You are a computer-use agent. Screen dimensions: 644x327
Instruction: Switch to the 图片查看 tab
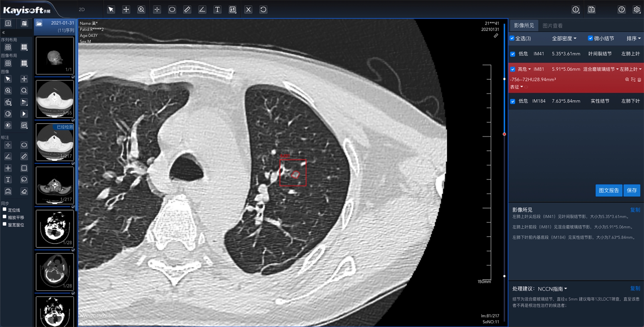[x=552, y=25]
